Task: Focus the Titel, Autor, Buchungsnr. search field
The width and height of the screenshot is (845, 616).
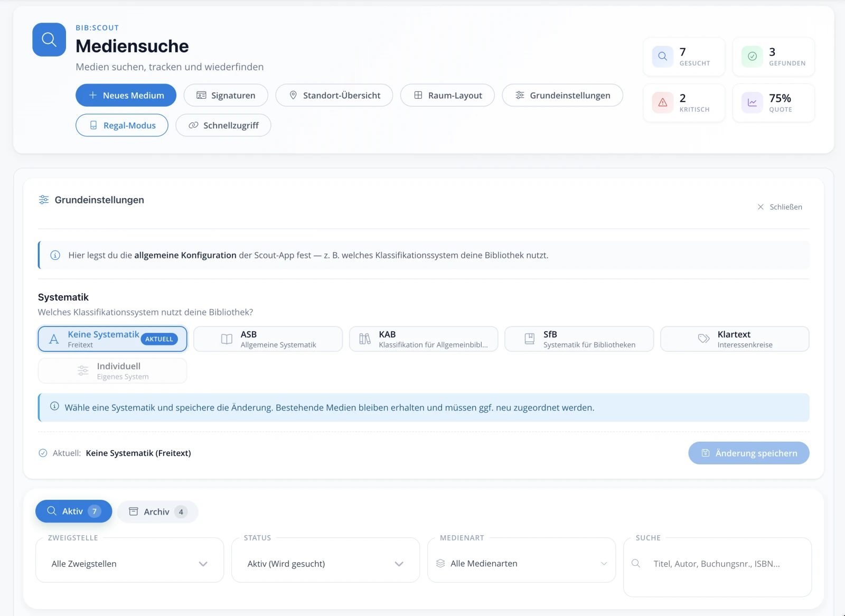Action: [717, 564]
